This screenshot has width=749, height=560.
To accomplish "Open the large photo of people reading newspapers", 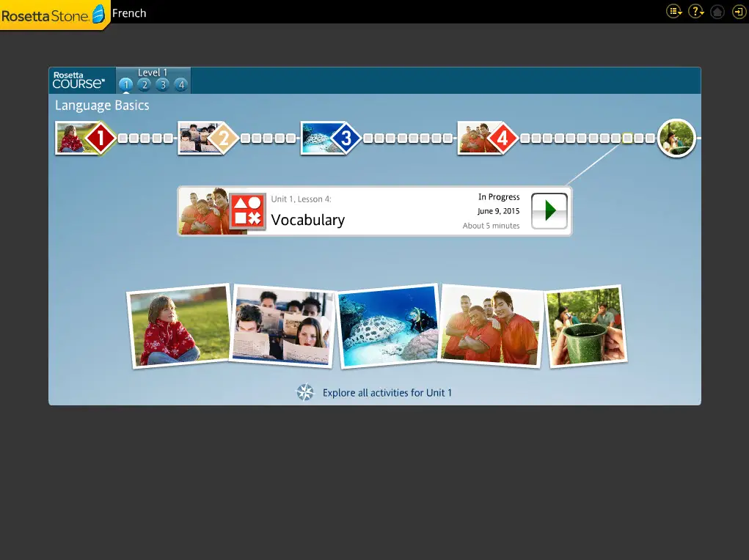I will point(282,327).
